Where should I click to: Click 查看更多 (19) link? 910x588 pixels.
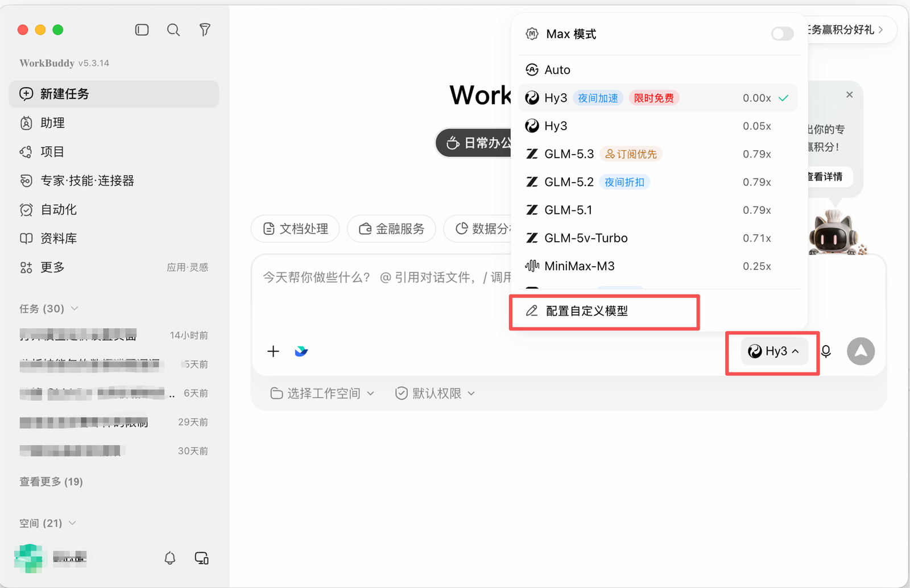click(x=51, y=482)
